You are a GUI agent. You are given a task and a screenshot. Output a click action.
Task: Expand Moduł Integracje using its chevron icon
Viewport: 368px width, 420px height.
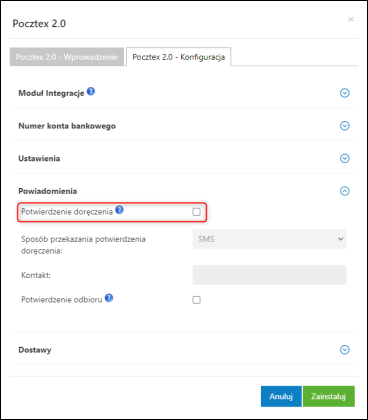tap(345, 93)
